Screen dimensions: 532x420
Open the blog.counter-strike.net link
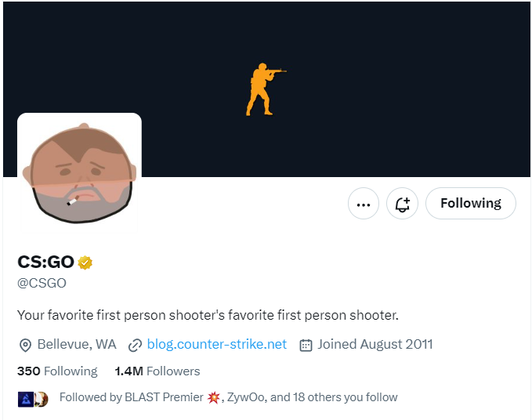click(217, 344)
